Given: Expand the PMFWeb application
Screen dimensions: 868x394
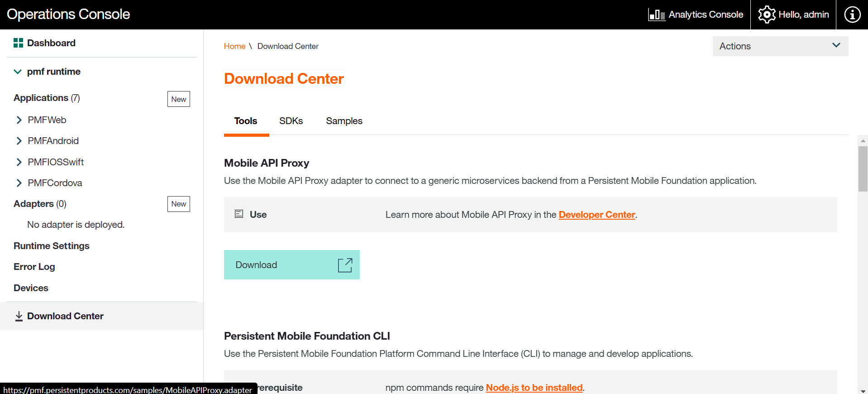Looking at the screenshot, I should [x=19, y=120].
